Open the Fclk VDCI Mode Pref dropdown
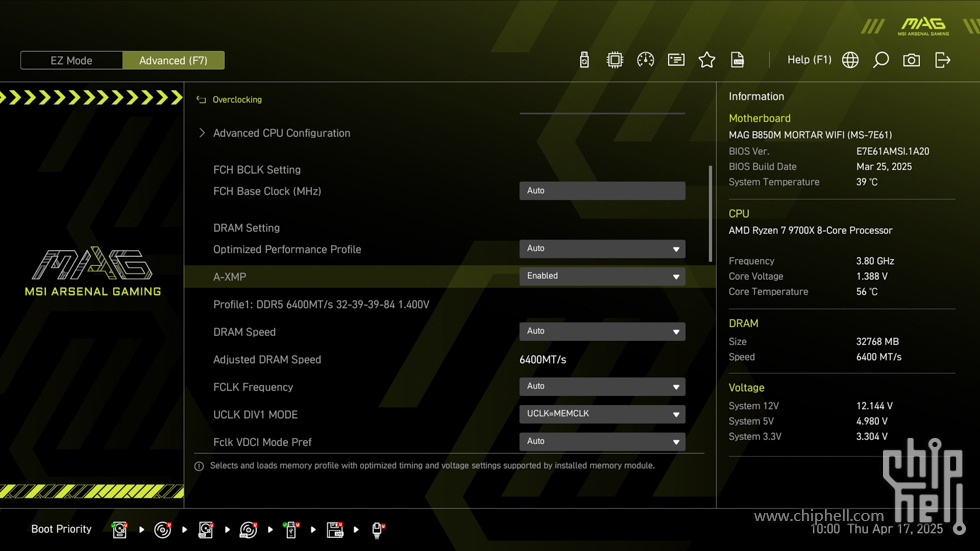980x551 pixels. [602, 441]
